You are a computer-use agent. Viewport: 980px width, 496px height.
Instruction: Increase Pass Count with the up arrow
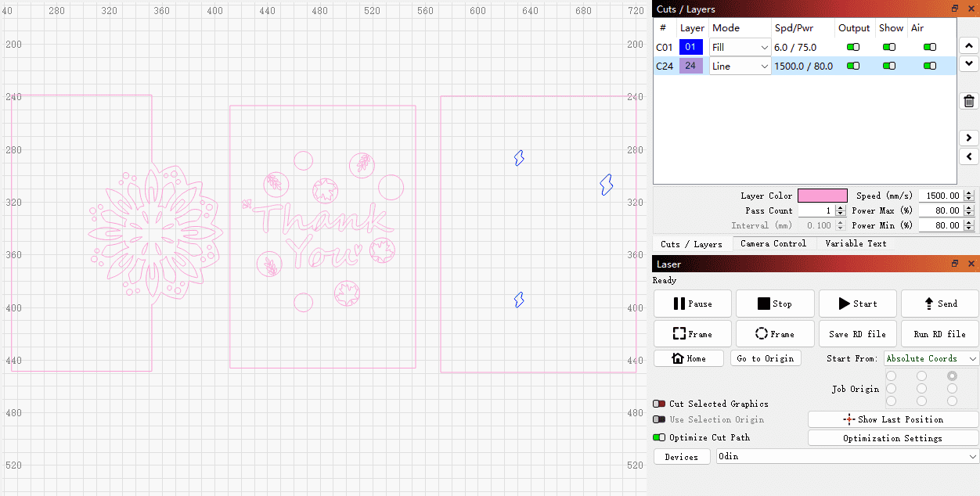841,208
